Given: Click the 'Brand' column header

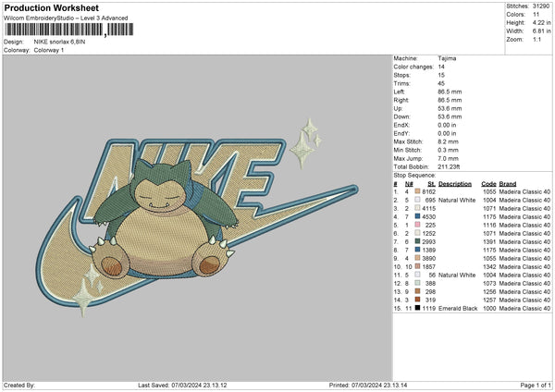Looking at the screenshot, I should [508, 184].
